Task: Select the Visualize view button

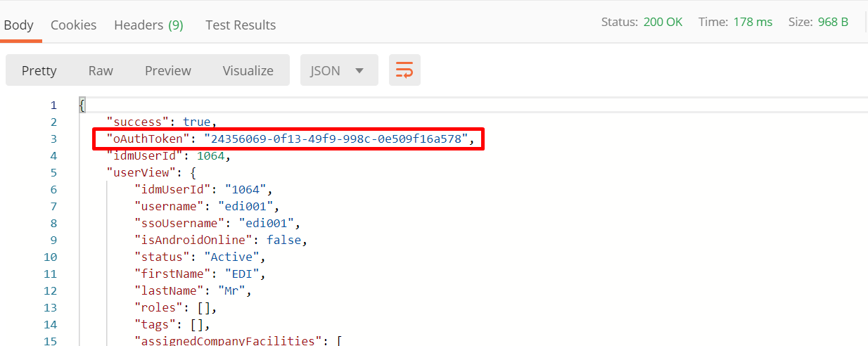Action: pyautogui.click(x=248, y=70)
